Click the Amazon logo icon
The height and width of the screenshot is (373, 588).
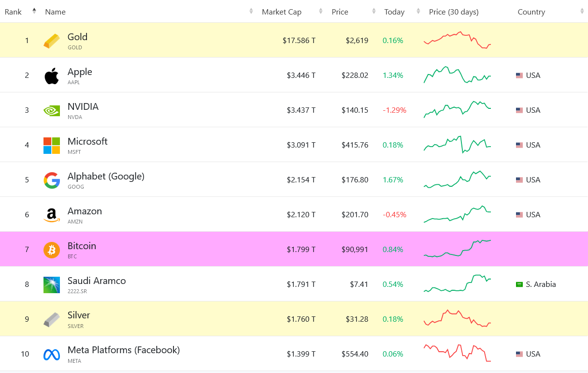pyautogui.click(x=52, y=215)
